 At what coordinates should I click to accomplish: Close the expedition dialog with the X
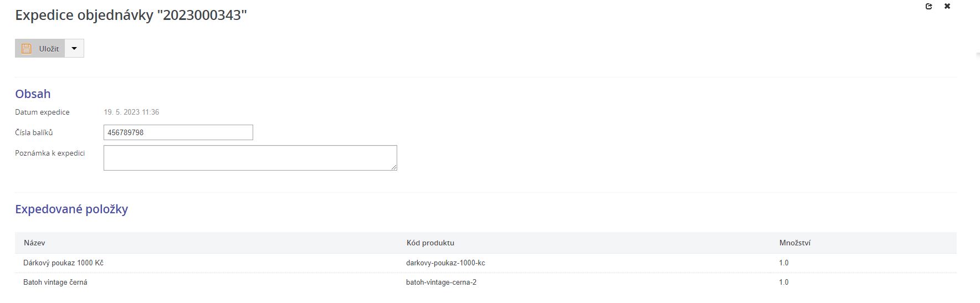pos(947,7)
